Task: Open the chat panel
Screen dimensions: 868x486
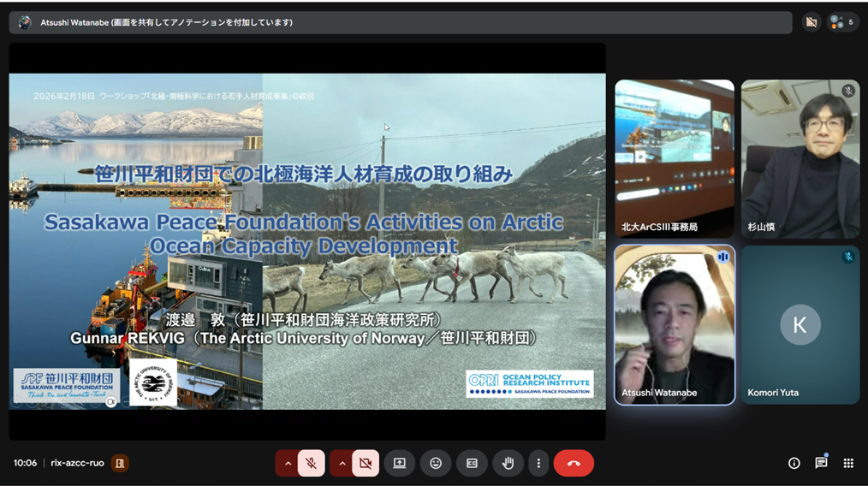Action: tap(821, 463)
